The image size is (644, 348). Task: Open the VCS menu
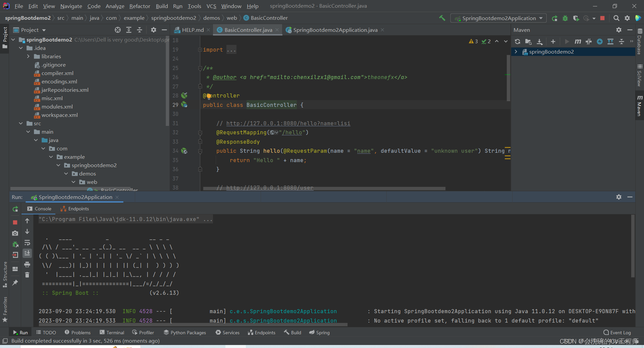211,6
